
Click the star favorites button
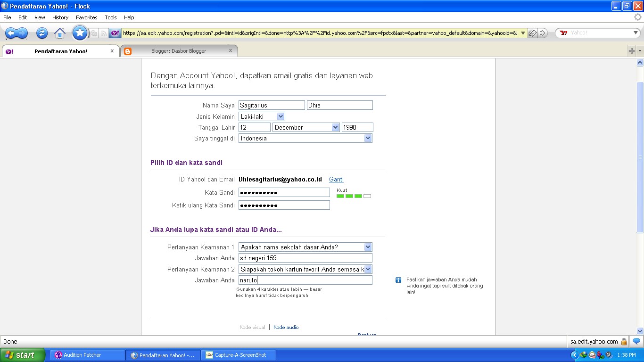(80, 33)
